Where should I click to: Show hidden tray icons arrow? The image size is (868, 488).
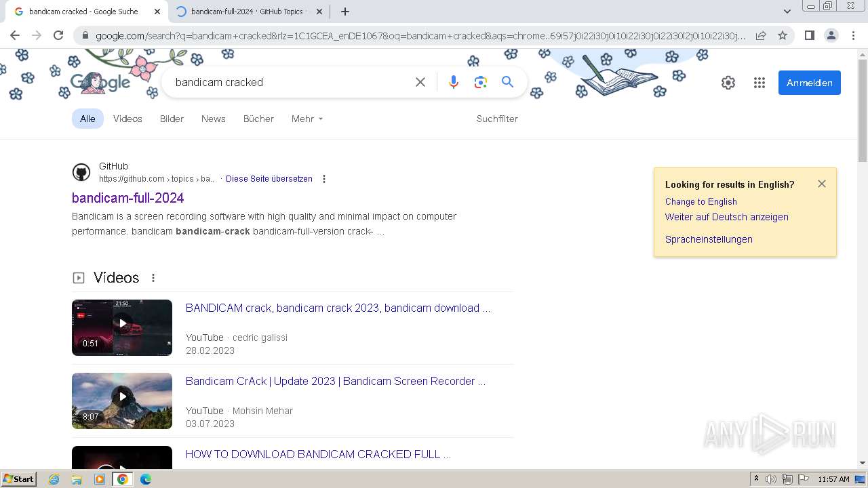pyautogui.click(x=756, y=479)
